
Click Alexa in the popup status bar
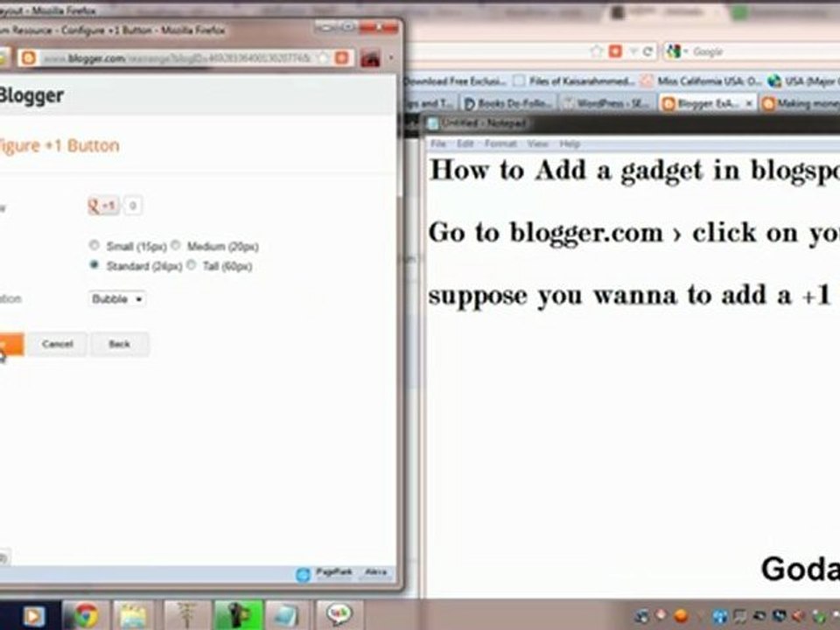click(x=376, y=572)
